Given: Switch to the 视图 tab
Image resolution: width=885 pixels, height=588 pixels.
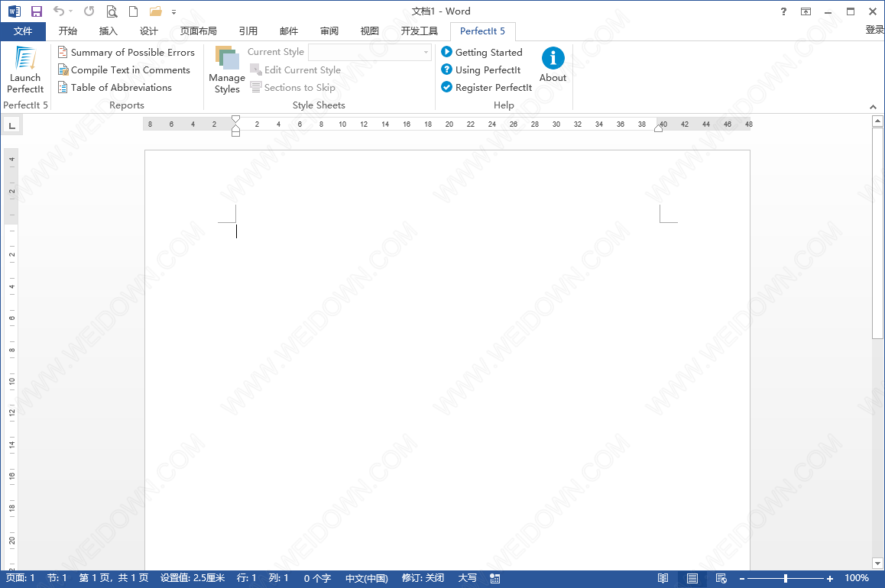Looking at the screenshot, I should pos(370,31).
